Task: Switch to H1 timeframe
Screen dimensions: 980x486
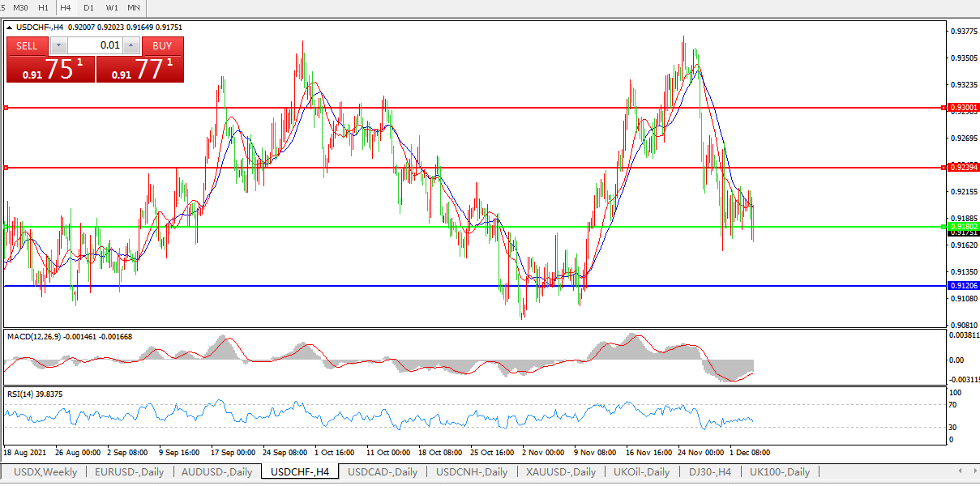Action: 43,7
